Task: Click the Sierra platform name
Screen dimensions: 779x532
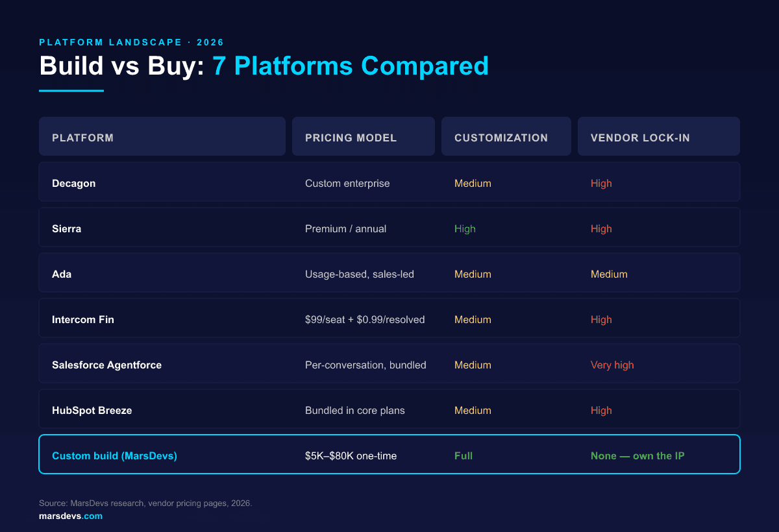Action: pyautogui.click(x=66, y=229)
